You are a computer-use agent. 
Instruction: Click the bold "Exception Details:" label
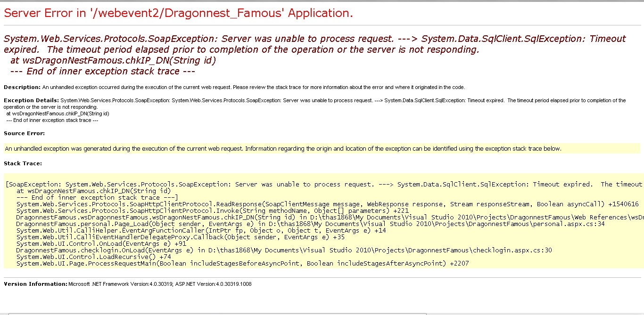pos(31,100)
